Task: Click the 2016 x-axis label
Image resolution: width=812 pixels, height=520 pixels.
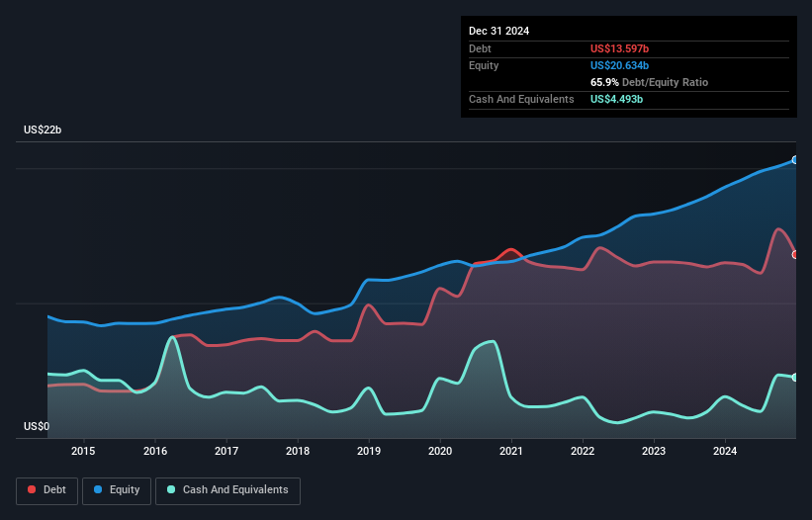Action: 155,451
